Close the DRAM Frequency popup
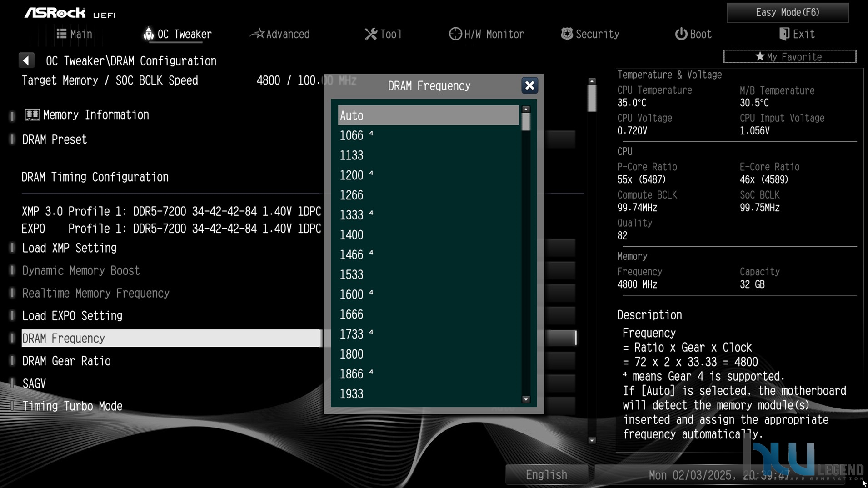 tap(529, 85)
